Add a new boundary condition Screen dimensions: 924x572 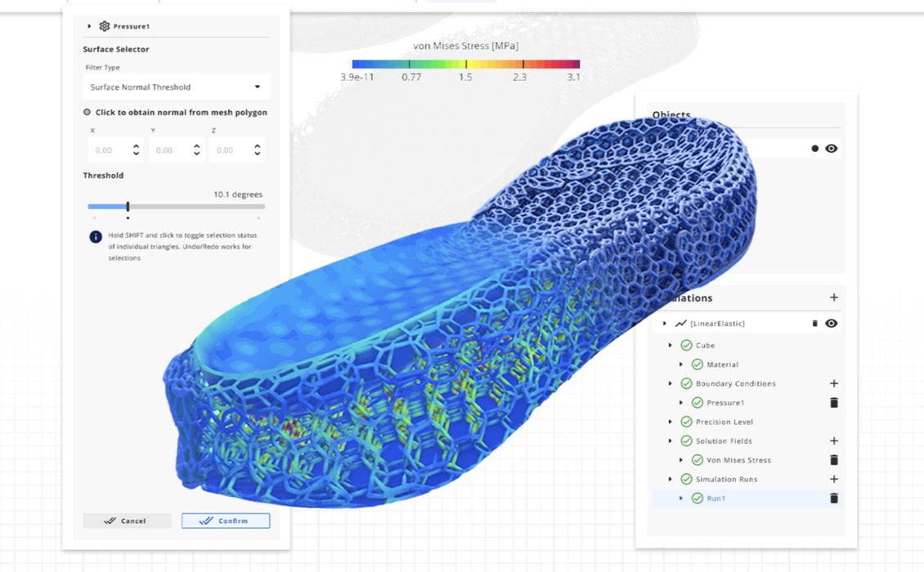(834, 383)
